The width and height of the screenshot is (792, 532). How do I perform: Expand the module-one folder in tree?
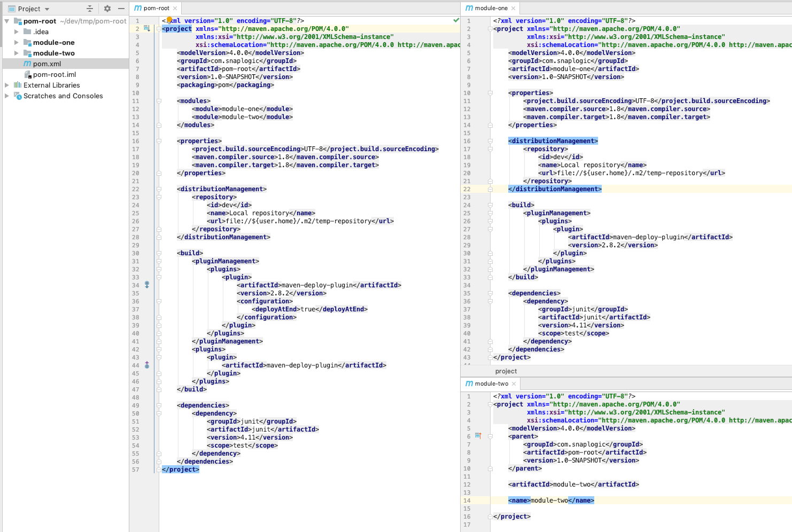click(x=17, y=43)
